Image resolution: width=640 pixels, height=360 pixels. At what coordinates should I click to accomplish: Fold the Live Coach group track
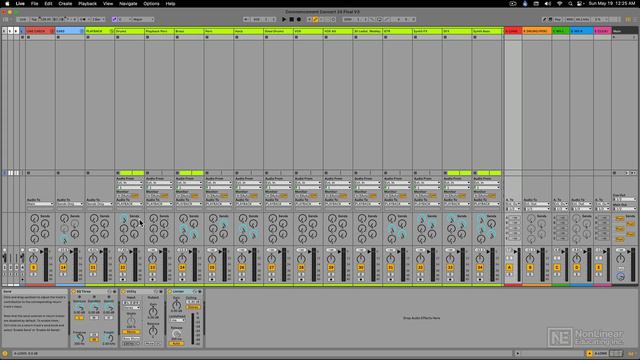point(52,31)
